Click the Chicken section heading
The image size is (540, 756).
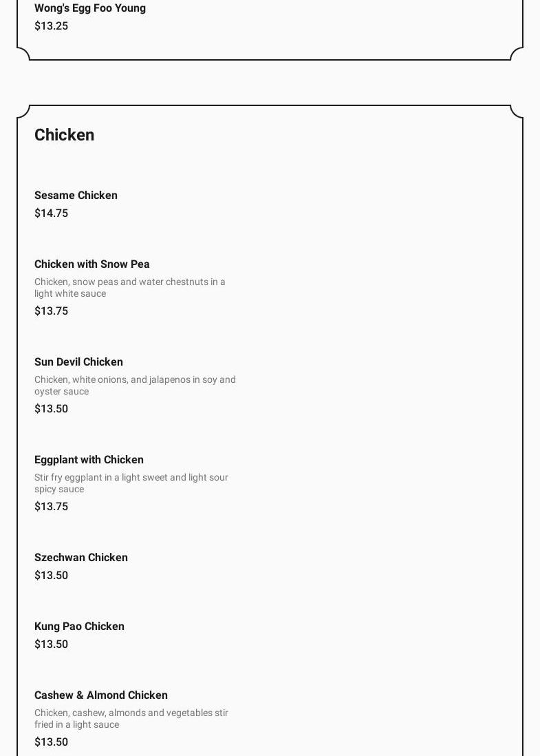(x=64, y=135)
